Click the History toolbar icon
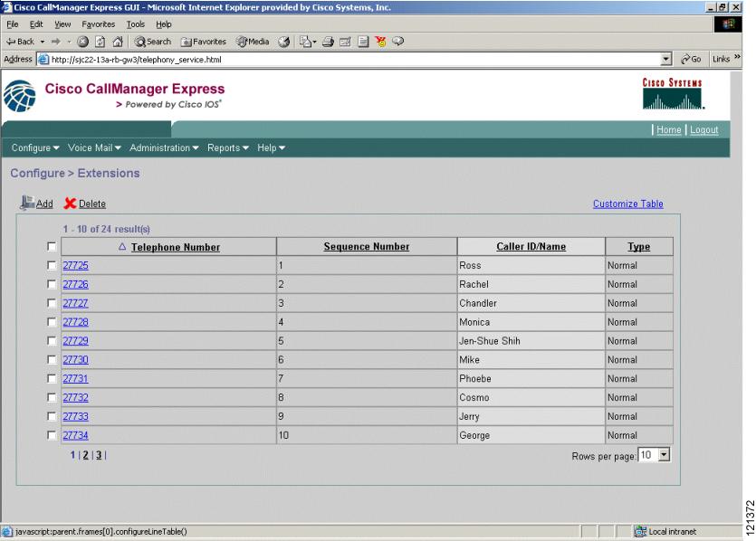The image size is (756, 541). [x=284, y=42]
